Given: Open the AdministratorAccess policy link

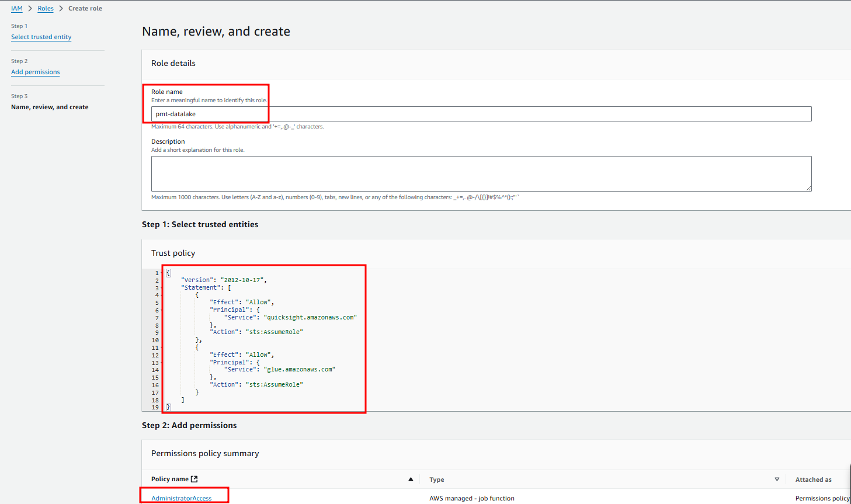Looking at the screenshot, I should tap(181, 498).
